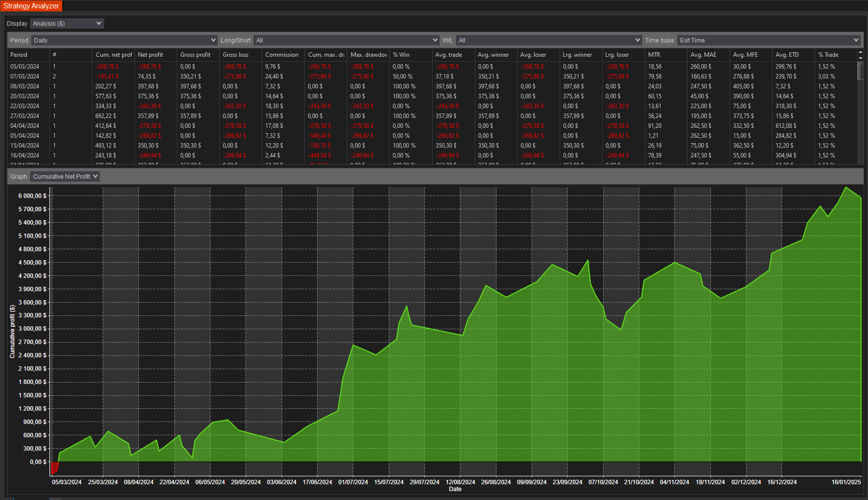Select the 20/03/2024 period row

432,96
